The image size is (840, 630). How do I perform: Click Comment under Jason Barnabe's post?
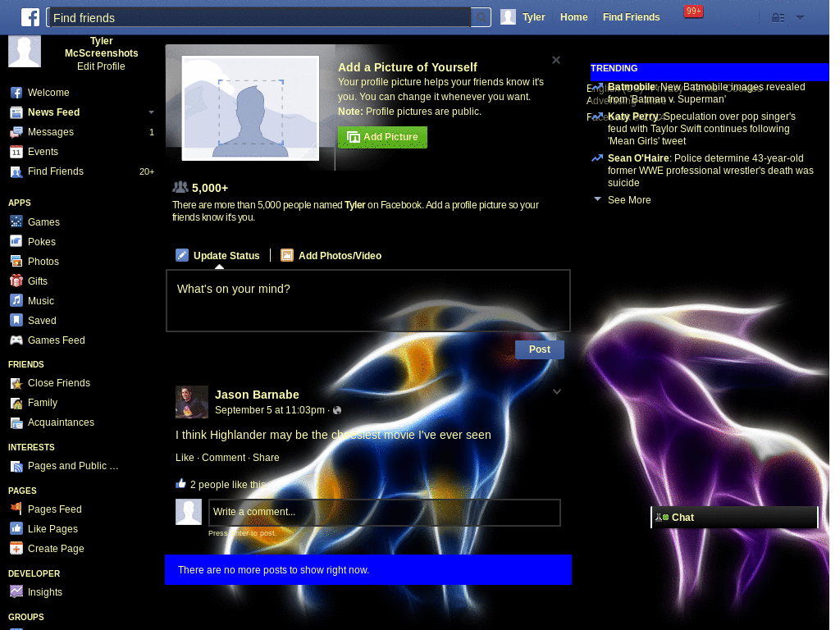[223, 458]
